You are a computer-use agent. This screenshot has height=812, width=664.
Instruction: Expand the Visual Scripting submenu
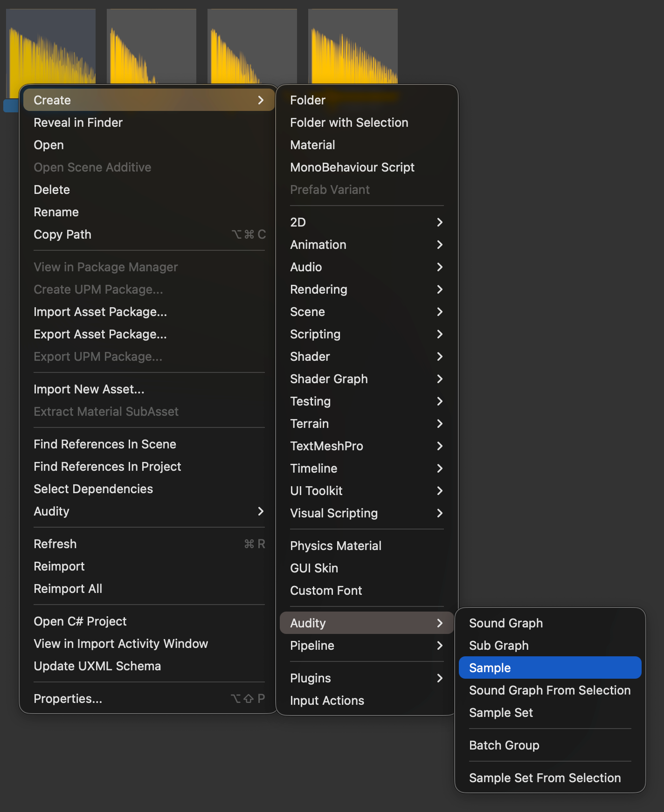[x=367, y=513]
